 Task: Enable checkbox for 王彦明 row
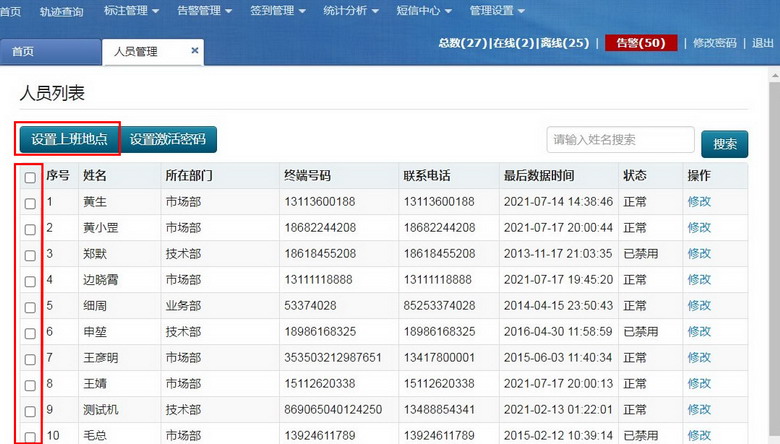(30, 359)
